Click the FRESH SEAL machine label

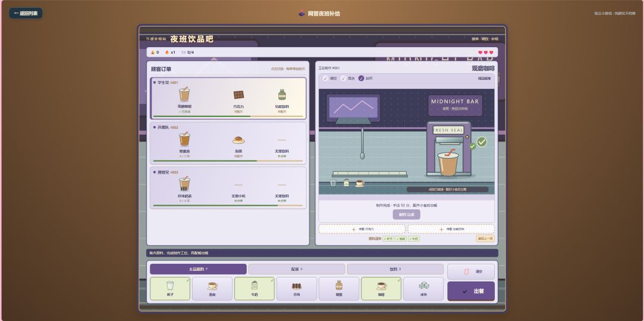point(448,130)
